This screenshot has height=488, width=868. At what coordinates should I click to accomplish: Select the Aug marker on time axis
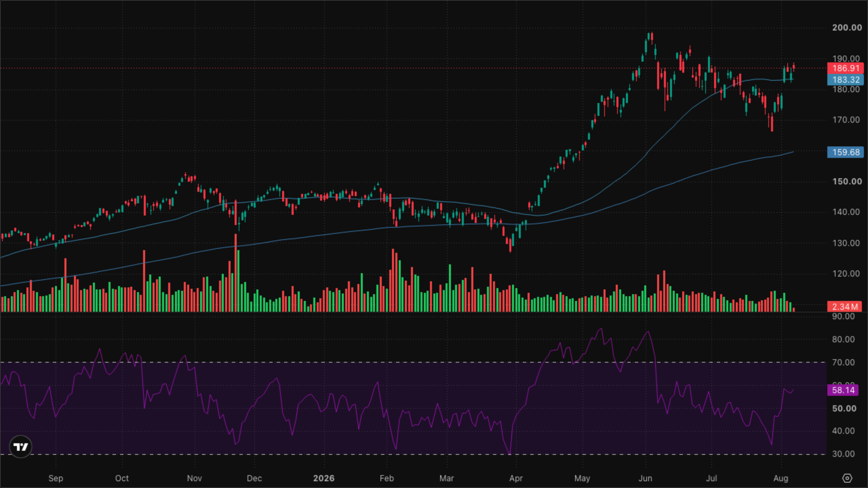(781, 478)
